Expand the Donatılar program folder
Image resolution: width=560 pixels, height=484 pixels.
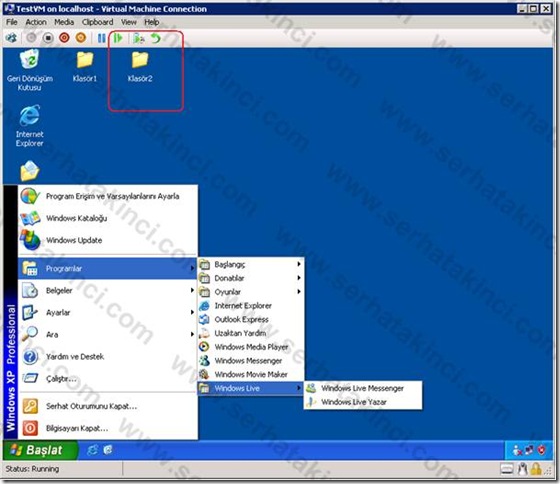pyautogui.click(x=251, y=278)
